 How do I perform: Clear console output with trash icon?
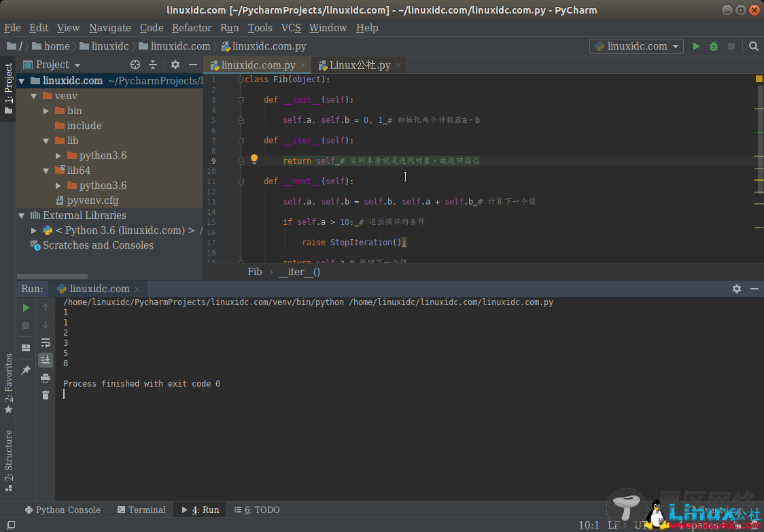click(46, 395)
